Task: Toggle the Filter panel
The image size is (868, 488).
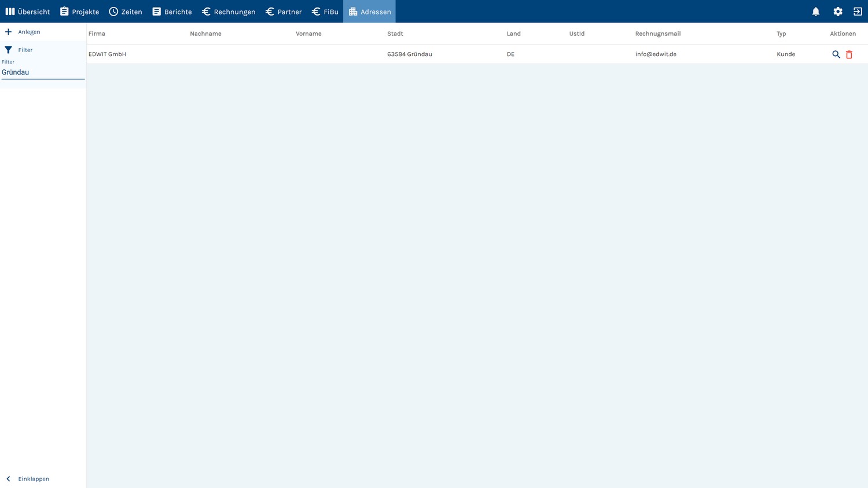Action: [43, 50]
